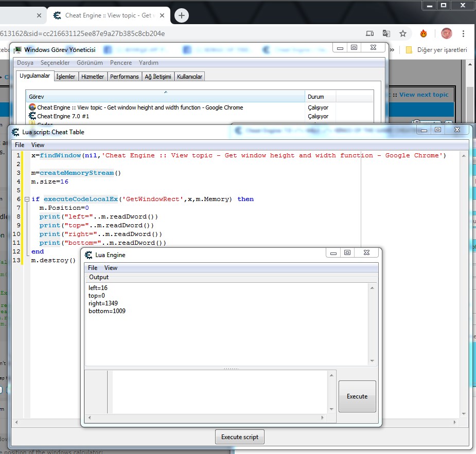Open the File menu in the Lua Engine window

click(93, 268)
